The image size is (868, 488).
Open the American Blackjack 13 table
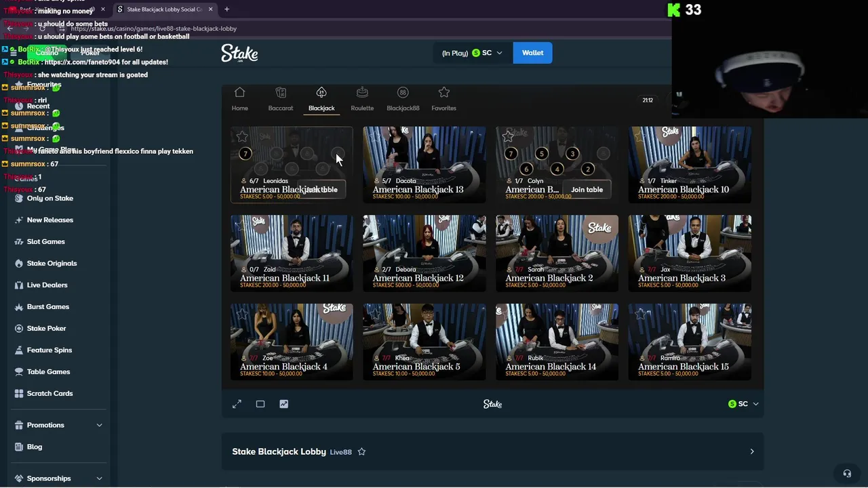pos(424,165)
